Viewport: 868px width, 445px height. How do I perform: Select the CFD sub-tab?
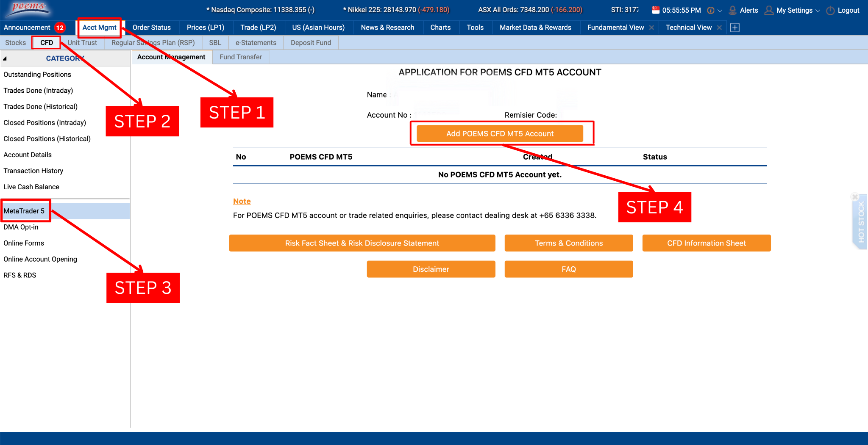click(x=47, y=43)
